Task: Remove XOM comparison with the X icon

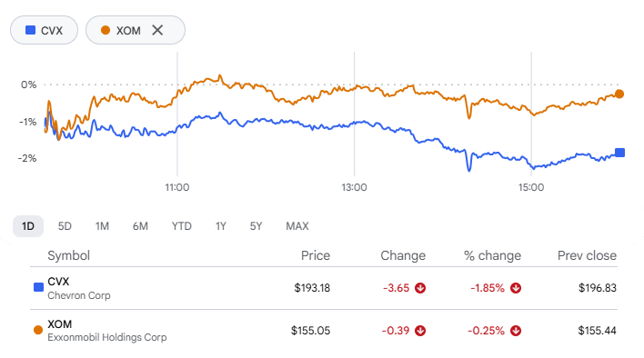Action: pos(157,30)
